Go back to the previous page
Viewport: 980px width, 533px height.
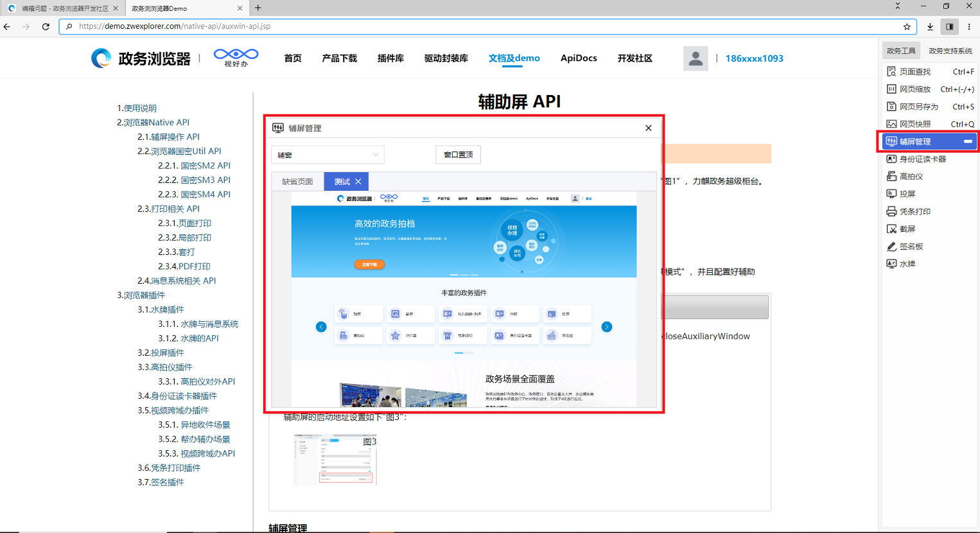pos(7,26)
